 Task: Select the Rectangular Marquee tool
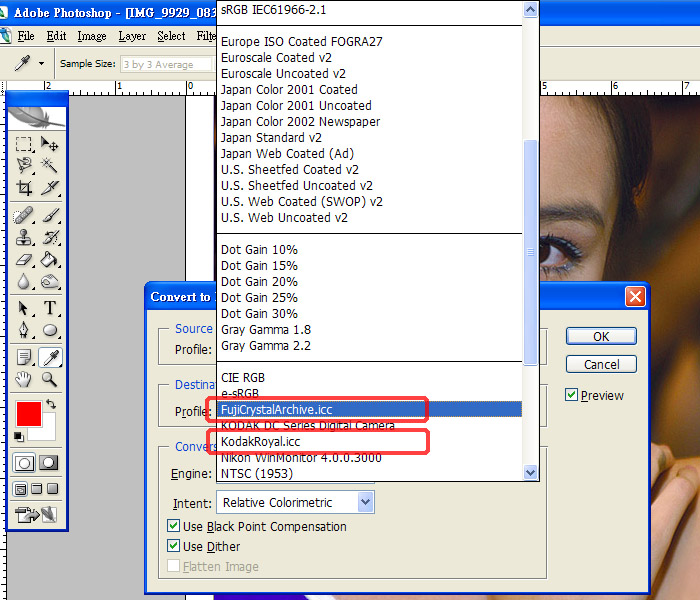[24, 145]
